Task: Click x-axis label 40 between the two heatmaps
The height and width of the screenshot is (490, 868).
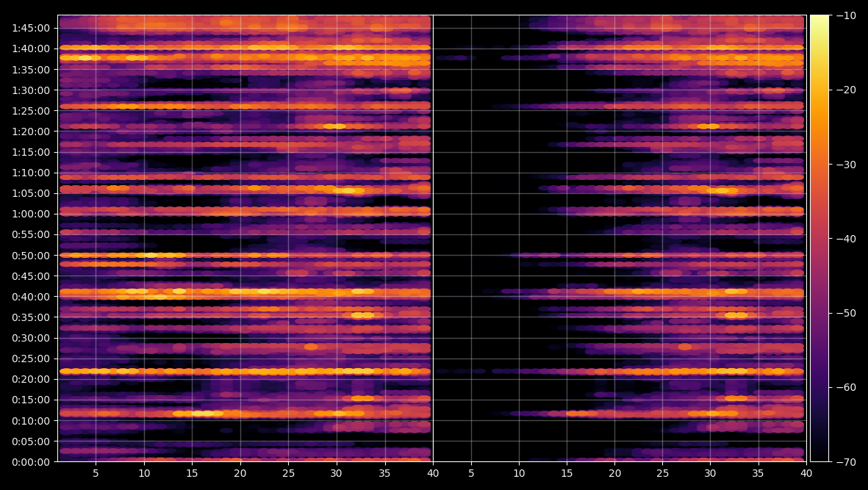Action: point(433,473)
